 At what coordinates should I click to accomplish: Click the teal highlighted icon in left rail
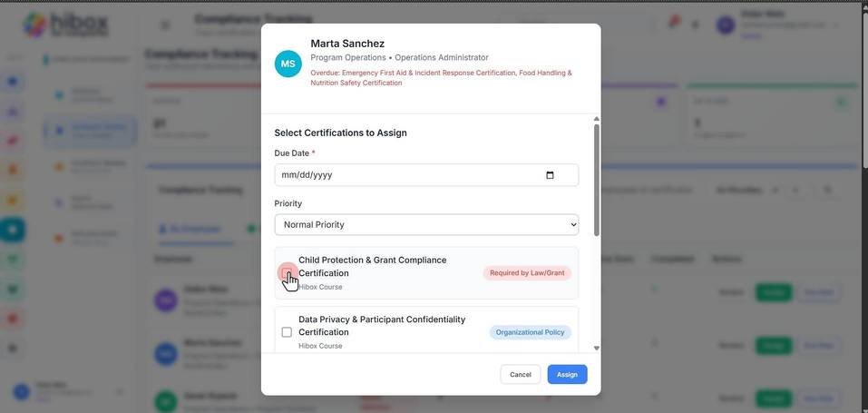click(x=13, y=229)
